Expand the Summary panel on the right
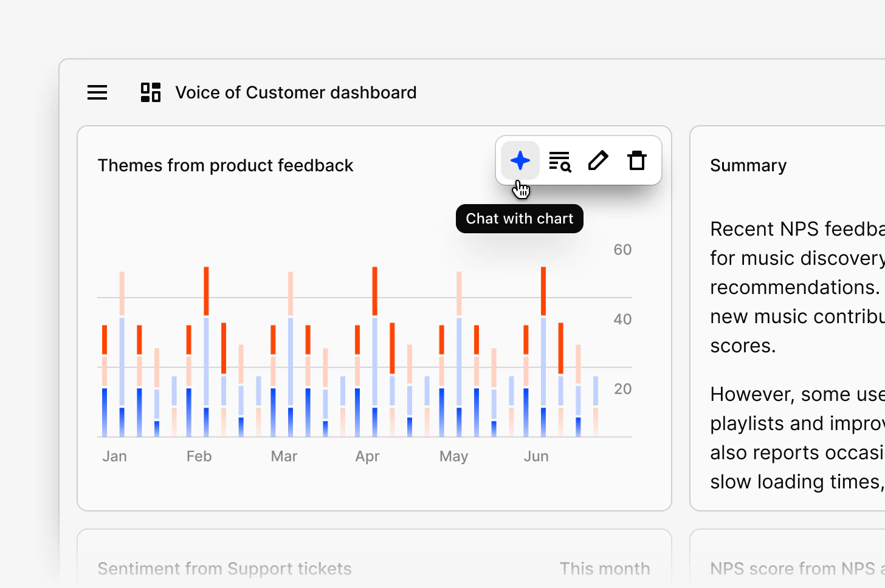Viewport: 885px width, 588px height. click(x=748, y=165)
